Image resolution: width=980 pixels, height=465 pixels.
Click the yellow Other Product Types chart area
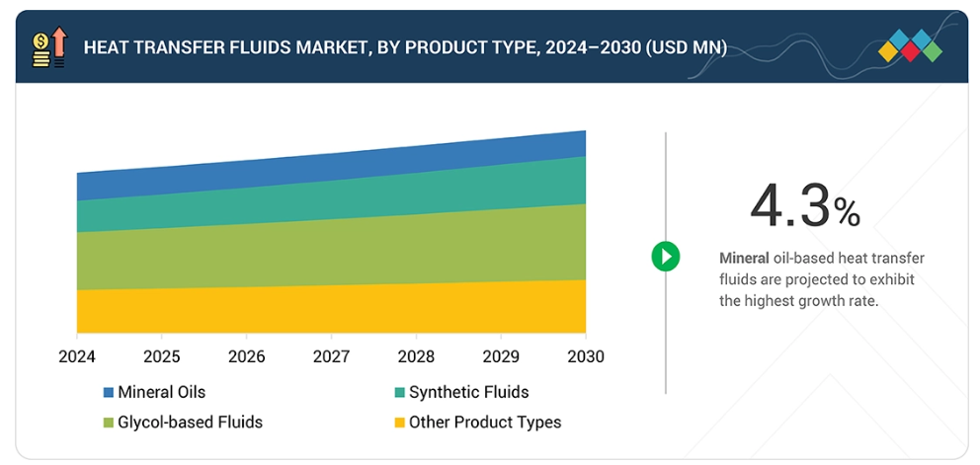[331, 310]
